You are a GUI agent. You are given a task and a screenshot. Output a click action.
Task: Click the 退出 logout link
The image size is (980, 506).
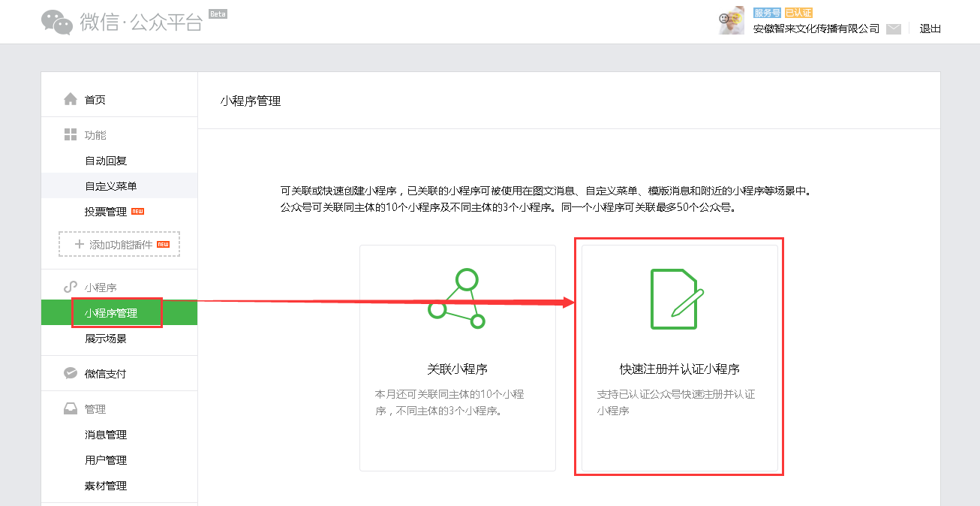pos(930,29)
